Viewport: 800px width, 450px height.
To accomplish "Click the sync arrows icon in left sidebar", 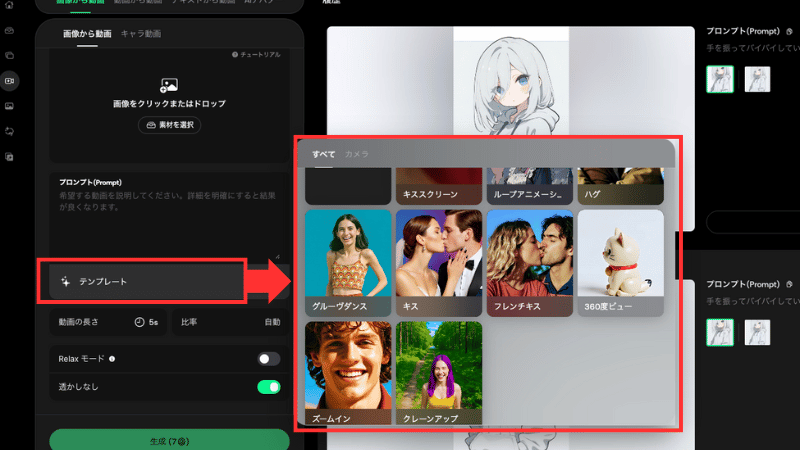I will [x=10, y=131].
